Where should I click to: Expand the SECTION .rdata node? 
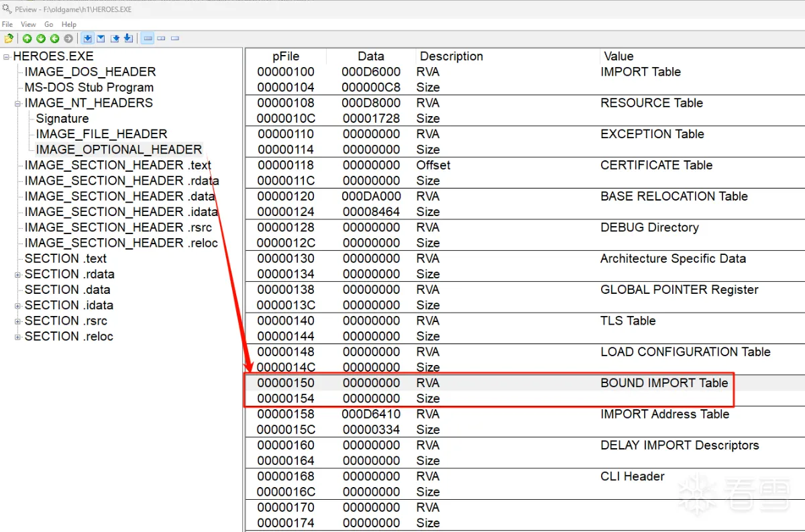click(18, 274)
